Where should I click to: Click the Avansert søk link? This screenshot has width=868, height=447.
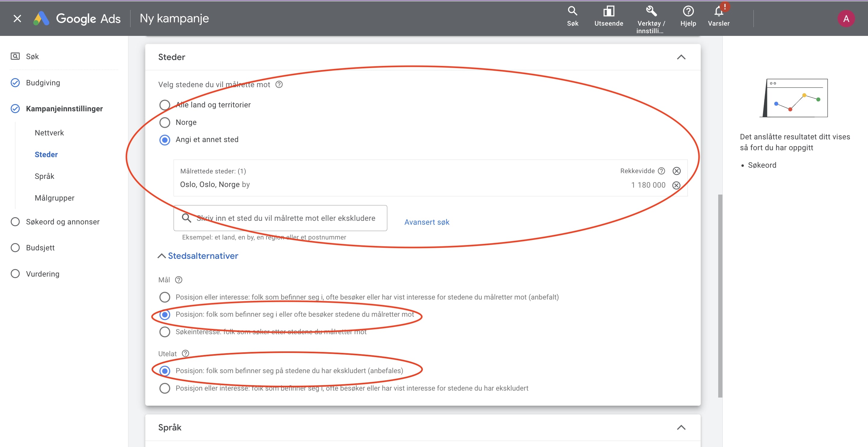click(426, 222)
